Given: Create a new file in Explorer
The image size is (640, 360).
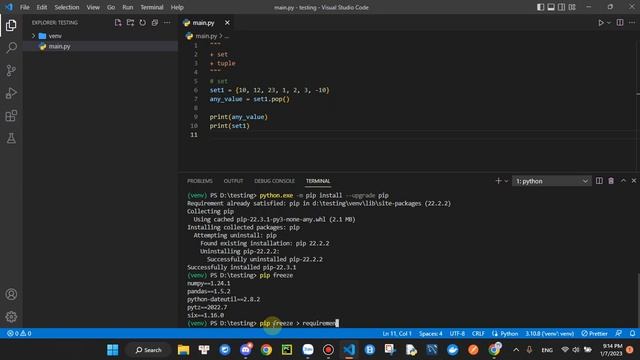Looking at the screenshot, I should pyautogui.click(x=118, y=23).
